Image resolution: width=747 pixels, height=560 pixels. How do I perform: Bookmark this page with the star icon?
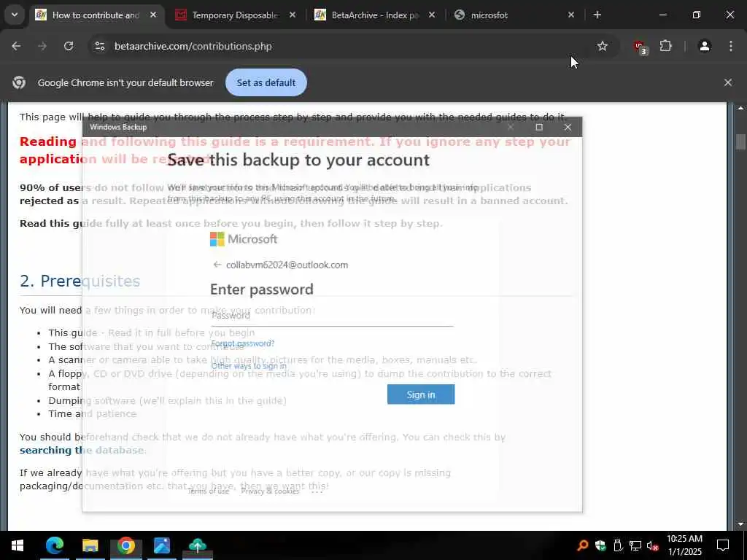click(x=602, y=46)
